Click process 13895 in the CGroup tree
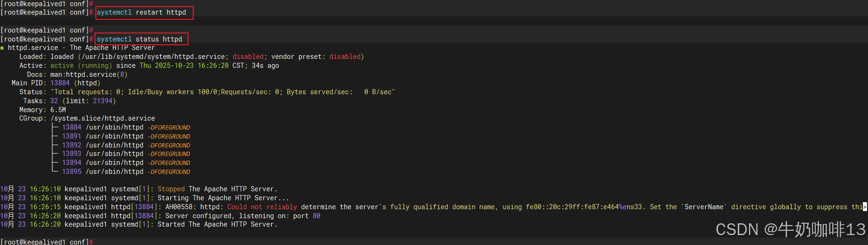This screenshot has height=245, width=868. click(x=126, y=171)
